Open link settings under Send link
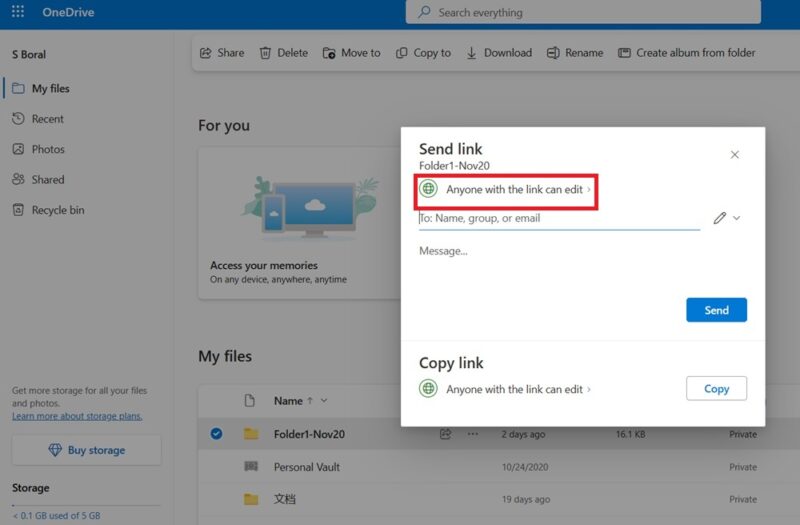 coord(518,189)
